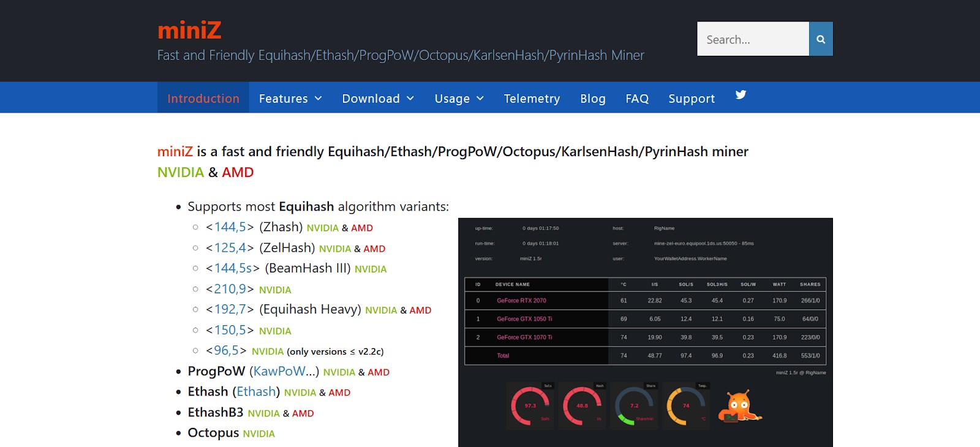Click the WATT column header
Viewport: 980px width, 447px height.
pyautogui.click(x=779, y=285)
